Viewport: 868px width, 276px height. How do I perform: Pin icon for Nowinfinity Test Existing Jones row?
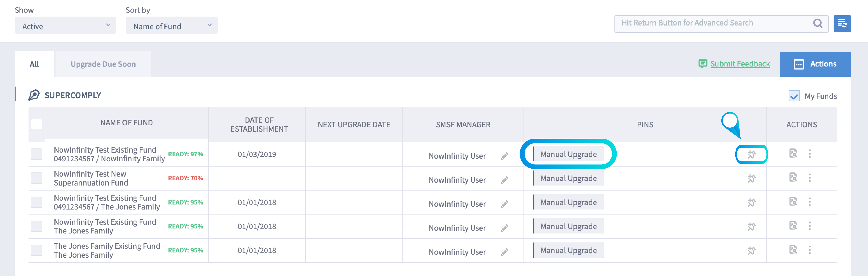pos(751,226)
